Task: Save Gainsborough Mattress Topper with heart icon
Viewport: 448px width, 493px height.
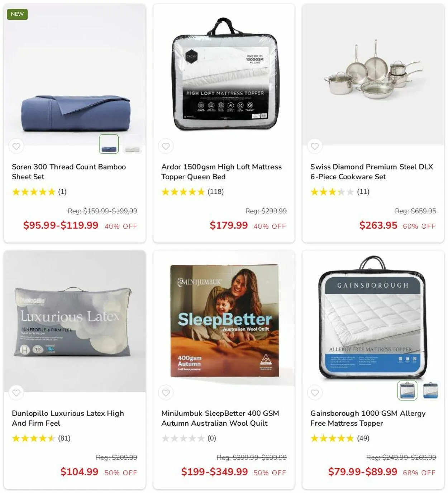Action: click(315, 393)
